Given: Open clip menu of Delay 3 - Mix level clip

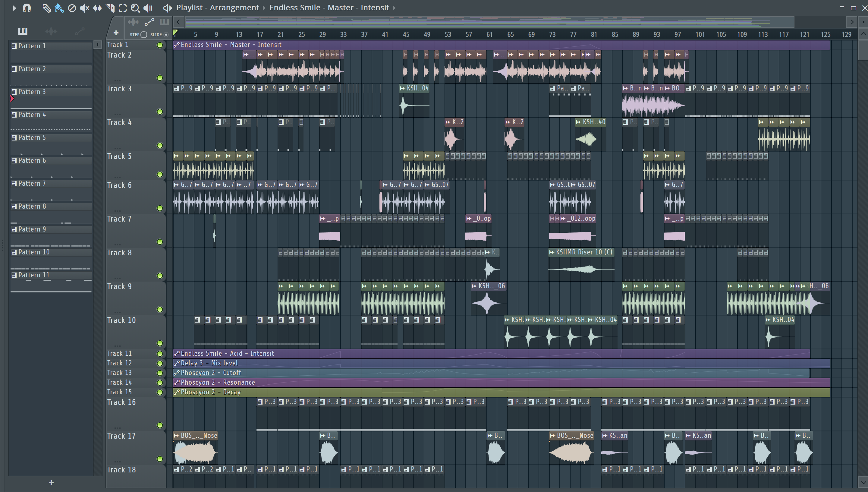Looking at the screenshot, I should click(176, 363).
